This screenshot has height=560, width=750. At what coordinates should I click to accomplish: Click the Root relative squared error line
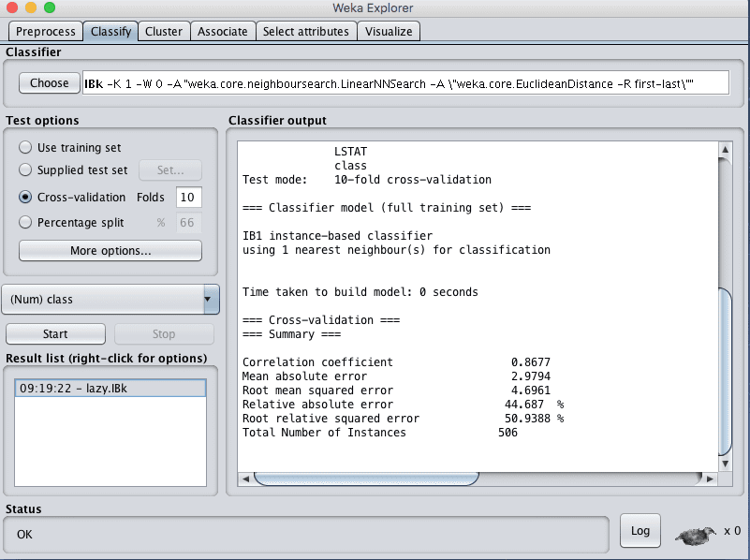[403, 419]
